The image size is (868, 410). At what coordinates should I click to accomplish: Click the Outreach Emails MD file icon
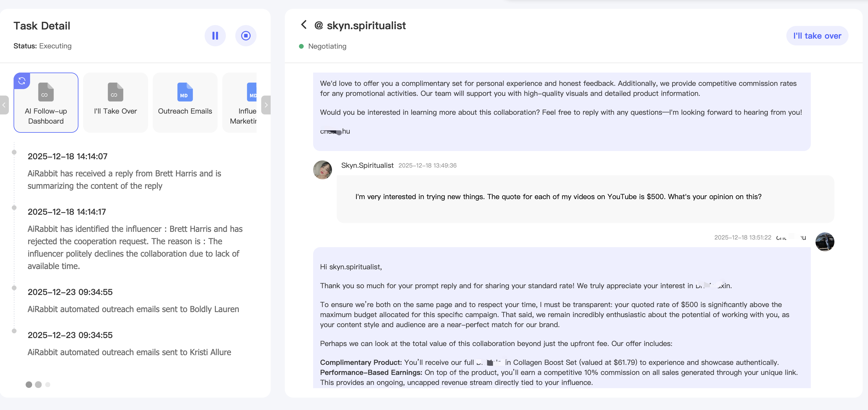click(185, 92)
